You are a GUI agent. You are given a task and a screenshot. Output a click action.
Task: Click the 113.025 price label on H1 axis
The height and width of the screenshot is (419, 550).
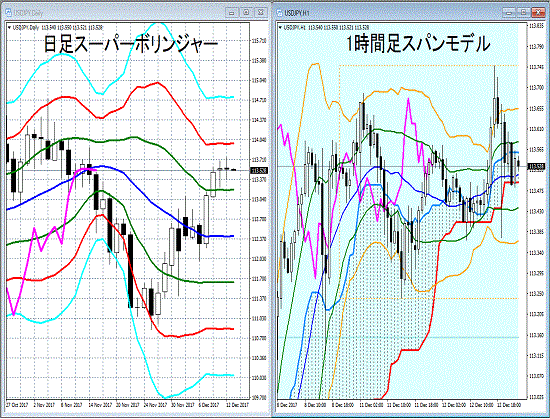point(536,397)
